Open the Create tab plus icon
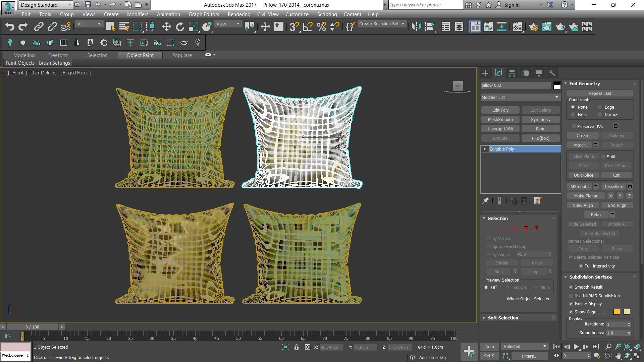The width and height of the screenshot is (644, 362). pos(485,73)
